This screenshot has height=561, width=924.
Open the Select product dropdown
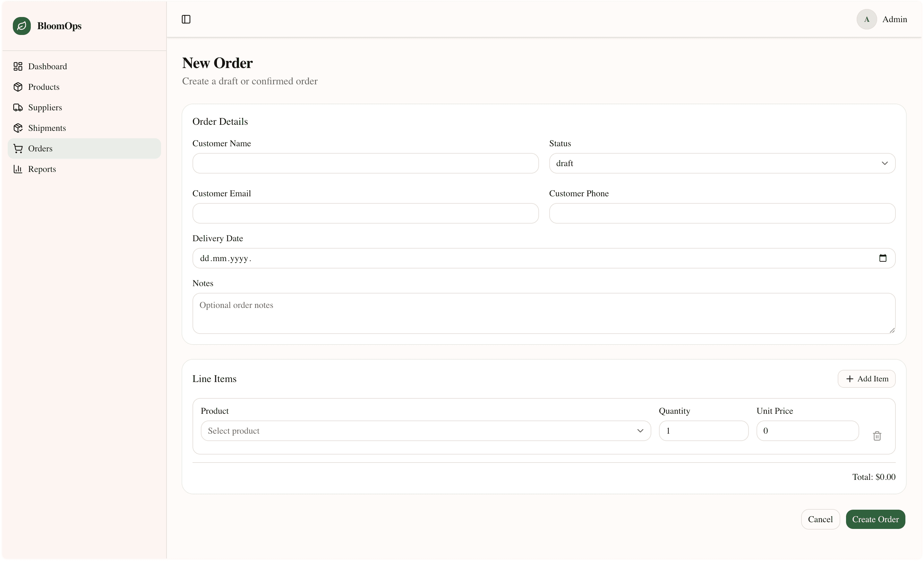click(x=425, y=431)
